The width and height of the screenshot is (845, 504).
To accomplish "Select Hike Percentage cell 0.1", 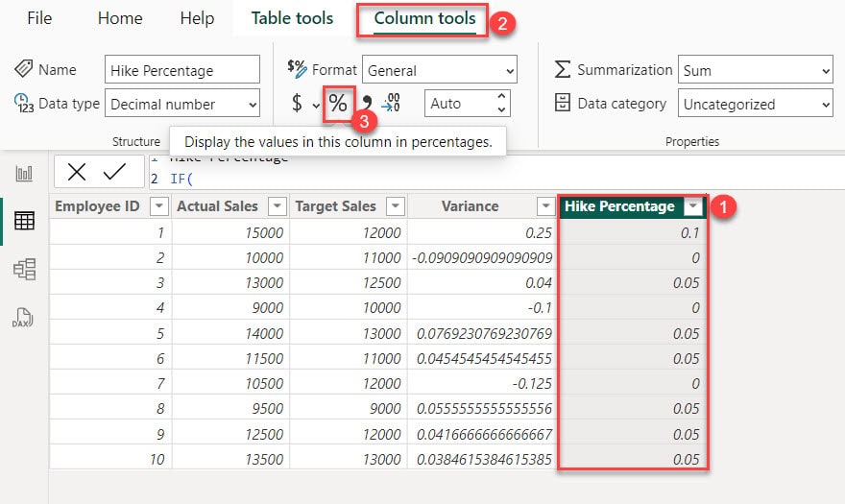I will [x=632, y=232].
